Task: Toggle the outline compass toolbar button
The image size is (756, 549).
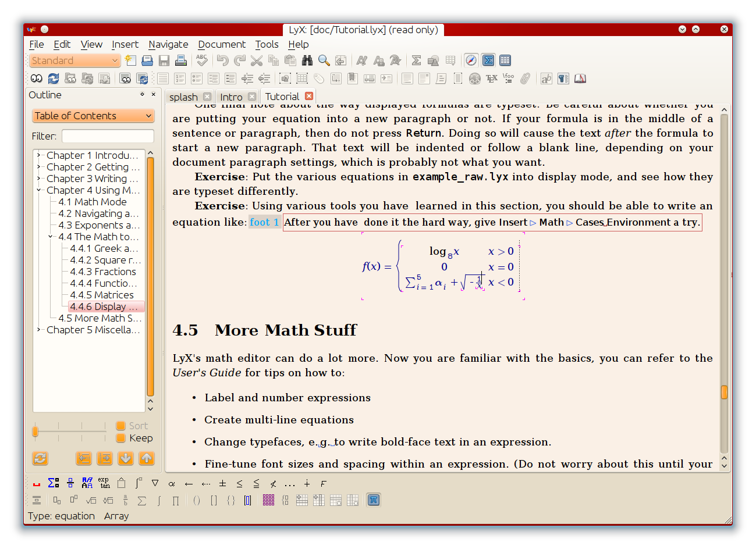Action: tap(471, 60)
